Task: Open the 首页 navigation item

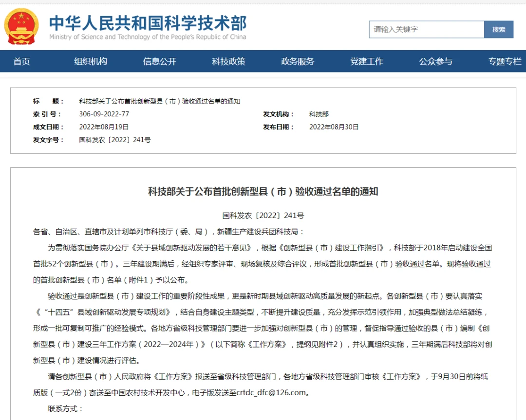Action: pyautogui.click(x=22, y=61)
